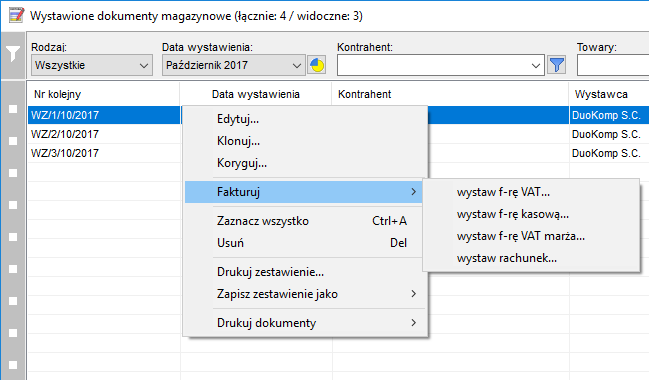Tick the checkbox beside WZ/1/10/2017 row
This screenshot has width=649, height=380.
coord(13,109)
